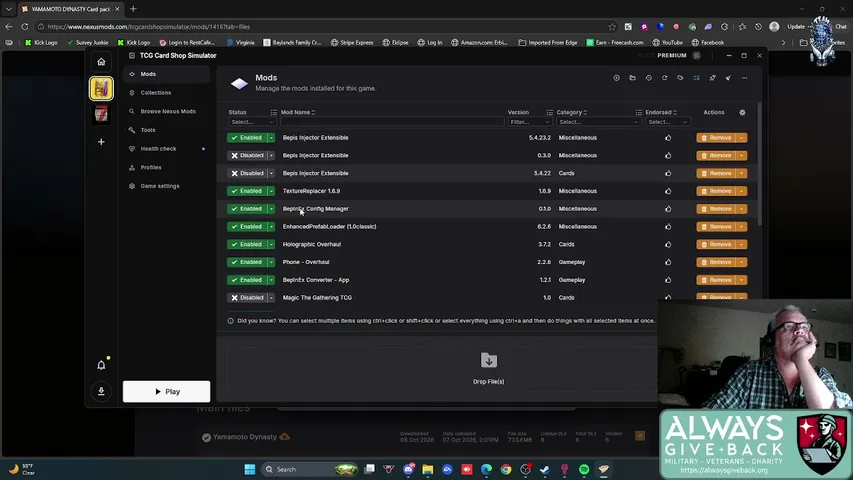Select the TCG Card Shop Simulator game thumbnail

coord(101,88)
